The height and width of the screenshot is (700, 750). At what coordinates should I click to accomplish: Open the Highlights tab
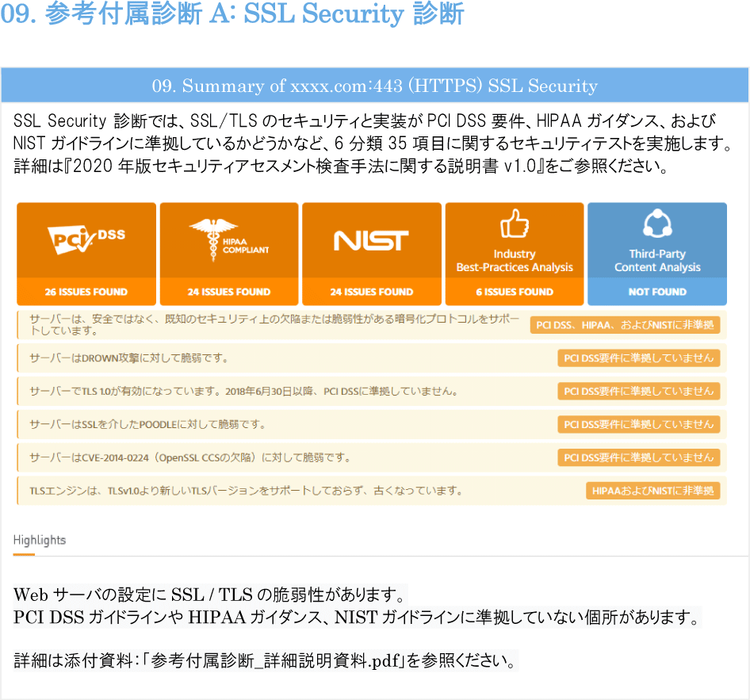coord(39,541)
